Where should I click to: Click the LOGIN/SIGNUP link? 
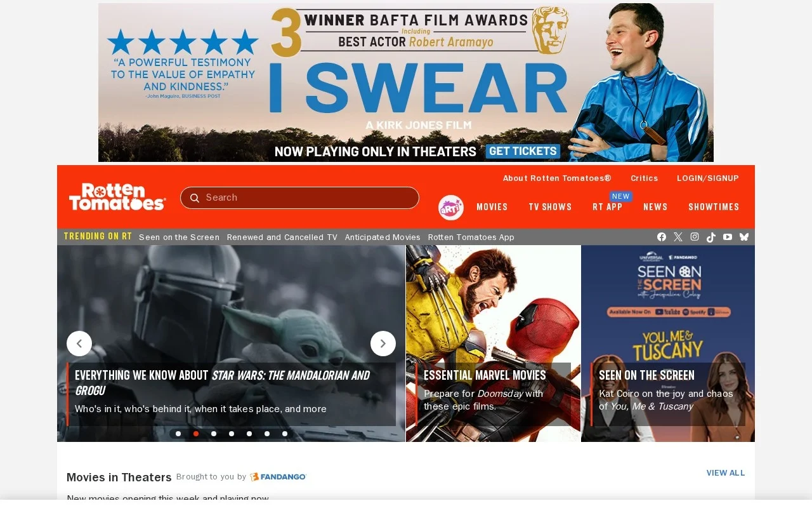pos(707,178)
